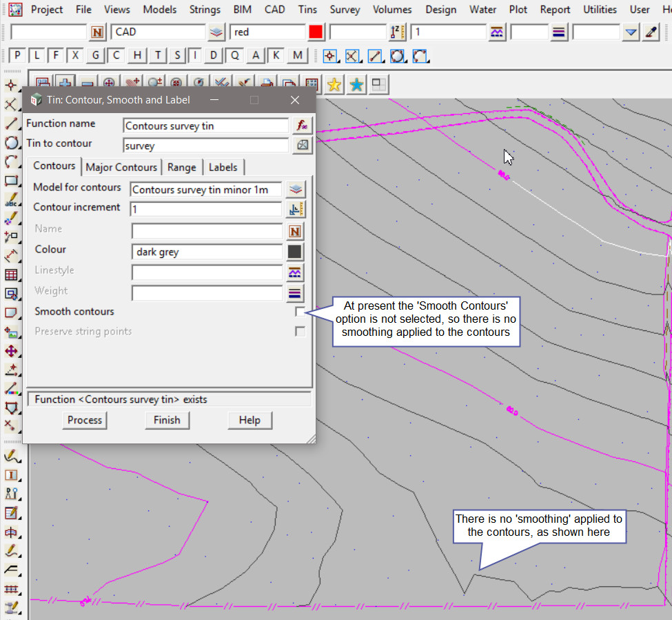Enable the Smooth contours checkbox
Screen dimensions: 672x620
(x=300, y=312)
